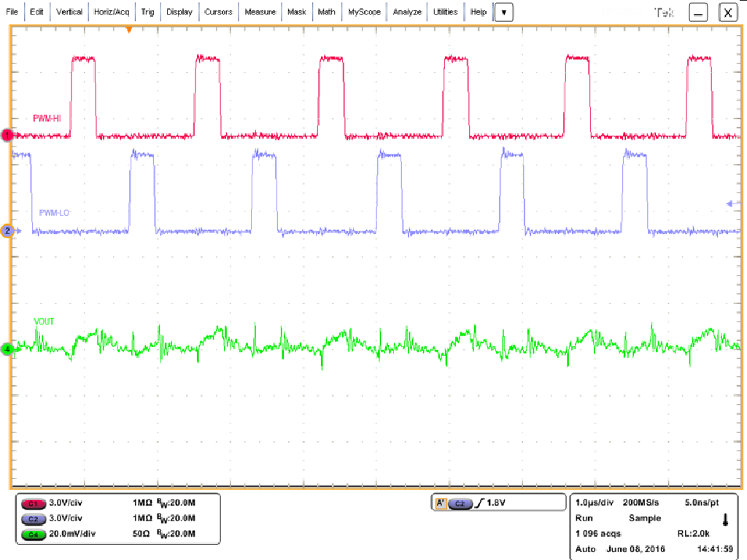Click the channel 4 marker on the graticule
This screenshot has height=560, width=747.
6,349
